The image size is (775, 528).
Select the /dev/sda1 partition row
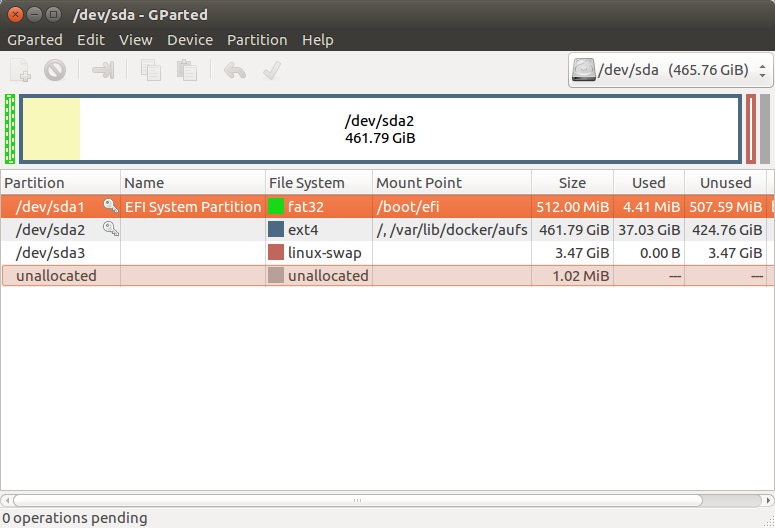[x=387, y=206]
